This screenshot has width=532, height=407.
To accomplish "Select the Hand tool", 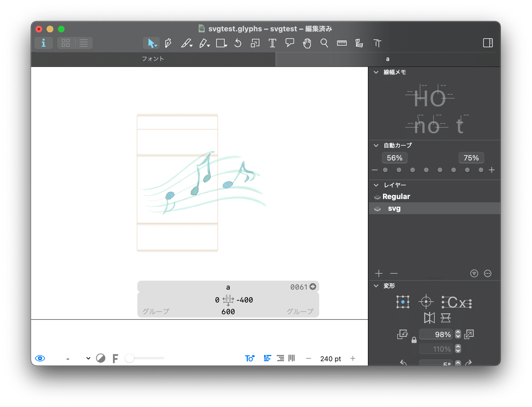I will [x=307, y=43].
